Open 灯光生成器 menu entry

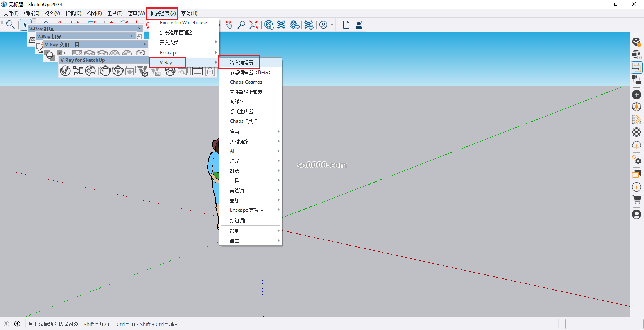pyautogui.click(x=250, y=111)
